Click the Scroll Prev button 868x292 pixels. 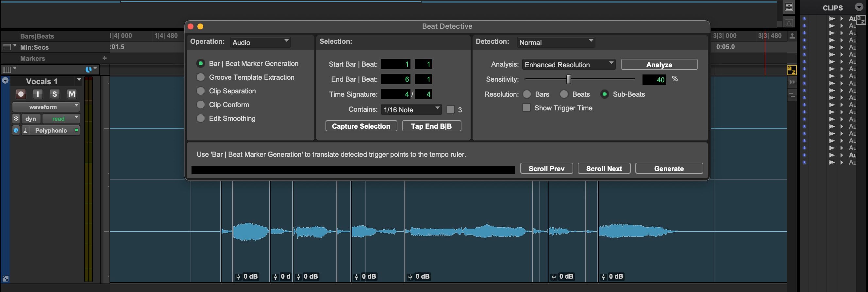click(546, 169)
